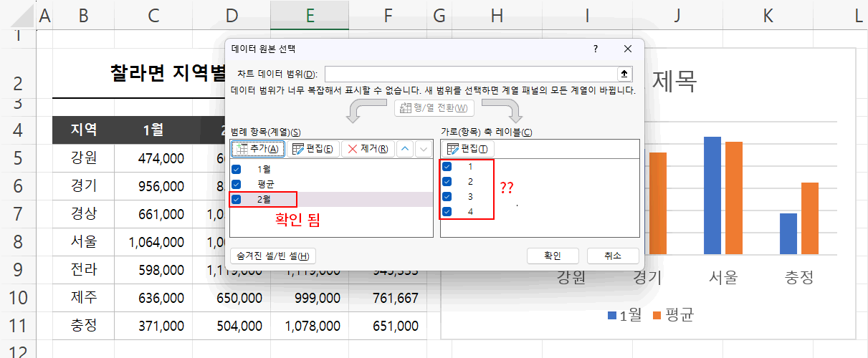This screenshot has height=358, width=868.
Task: Click the 지역 header cell
Action: [83, 130]
